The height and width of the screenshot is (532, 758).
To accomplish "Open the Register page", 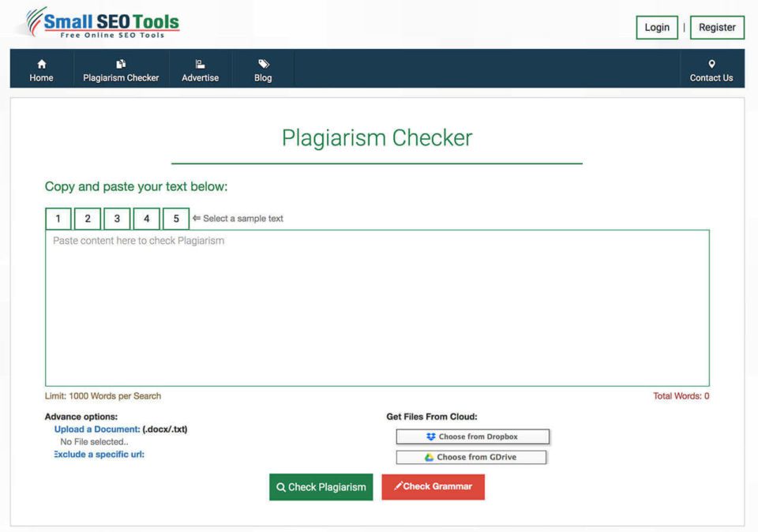I will tap(717, 28).
